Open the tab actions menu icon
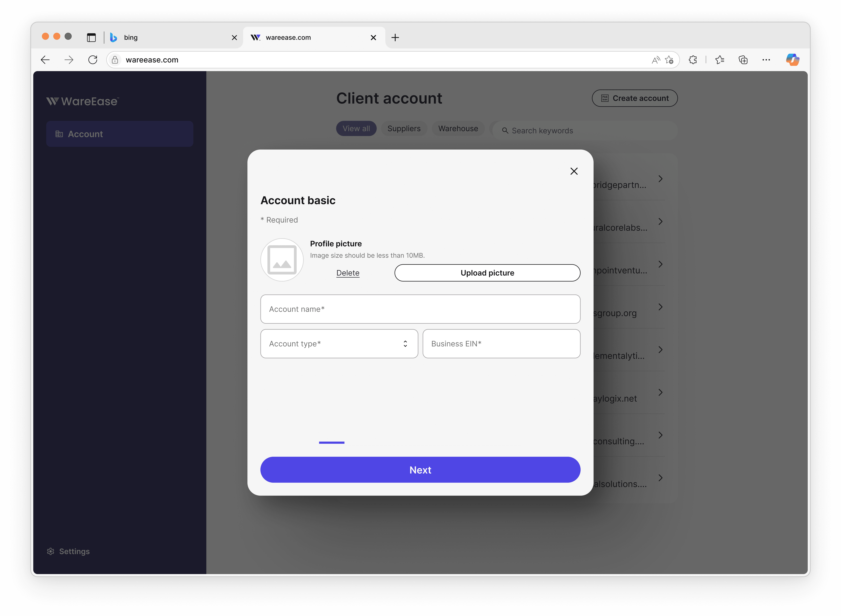The width and height of the screenshot is (841, 616). click(91, 37)
